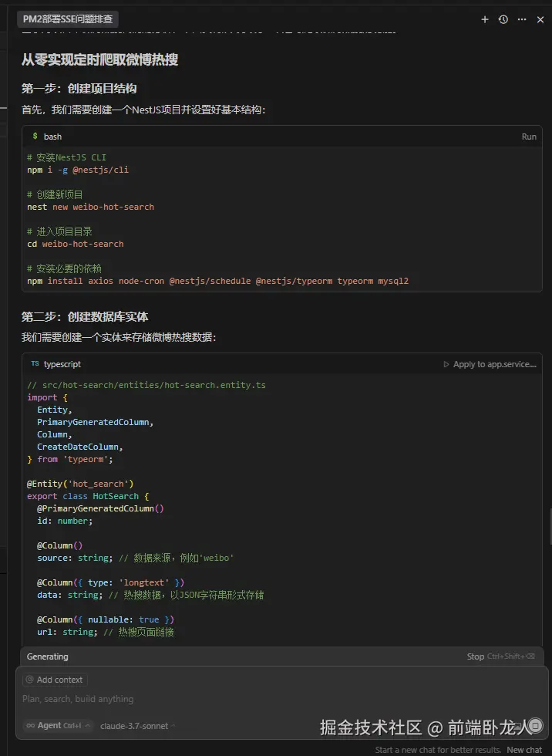This screenshot has height=756, width=552.
Task: Select the PM2部署SSE问题排查 chat tab
Action: [68, 19]
